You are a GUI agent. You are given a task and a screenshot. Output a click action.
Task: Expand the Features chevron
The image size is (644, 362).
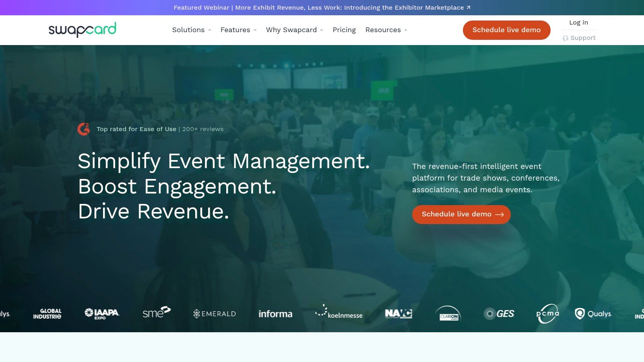[x=255, y=30]
